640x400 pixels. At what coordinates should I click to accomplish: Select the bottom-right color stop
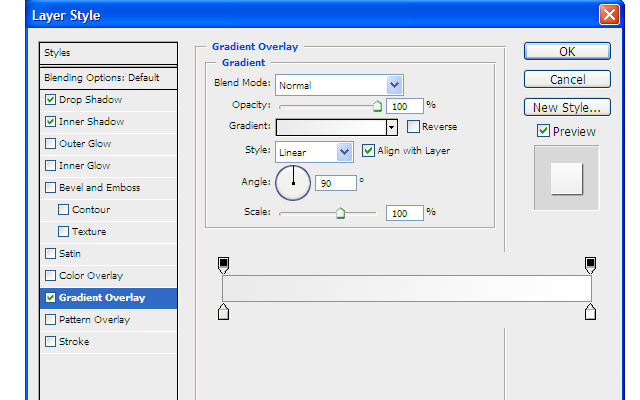(x=590, y=313)
